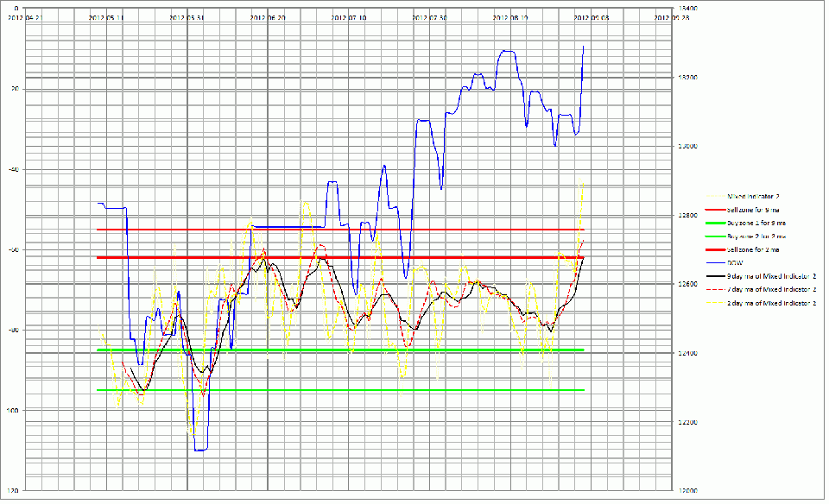Select the 'Sell zone for 2 ma' legend label

click(753, 249)
